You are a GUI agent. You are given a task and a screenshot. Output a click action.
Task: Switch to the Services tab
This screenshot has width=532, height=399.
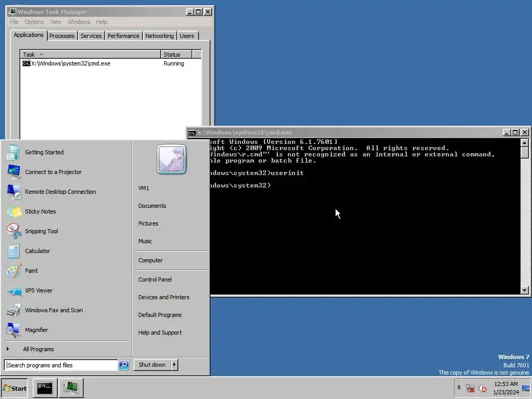91,36
